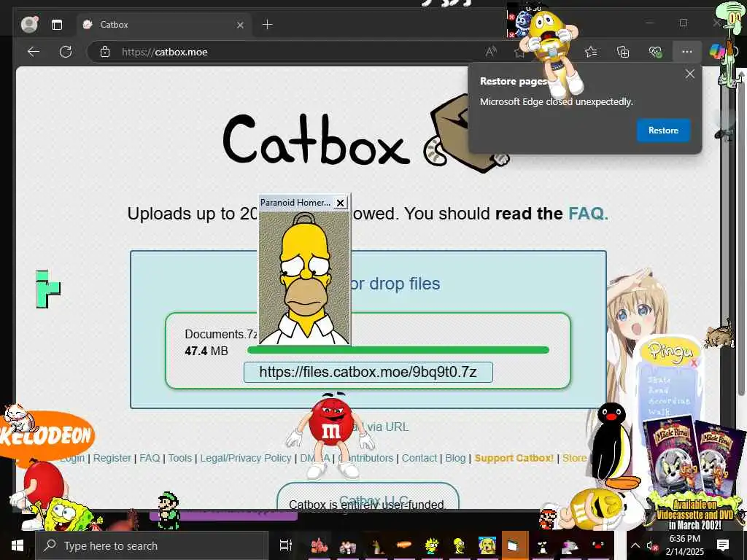Image resolution: width=747 pixels, height=560 pixels.
Task: Open the Homer Simpson taskbar icon
Action: (x=460, y=545)
